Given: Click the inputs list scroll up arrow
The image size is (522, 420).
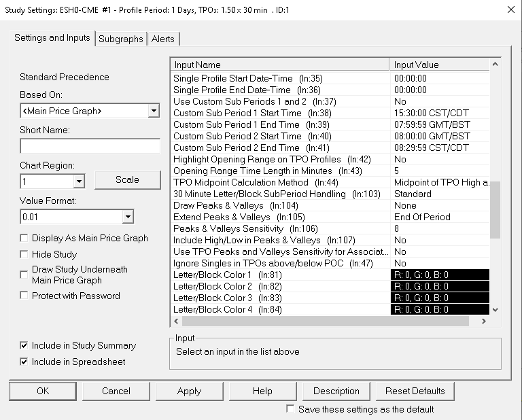Looking at the screenshot, I should coord(495,65).
